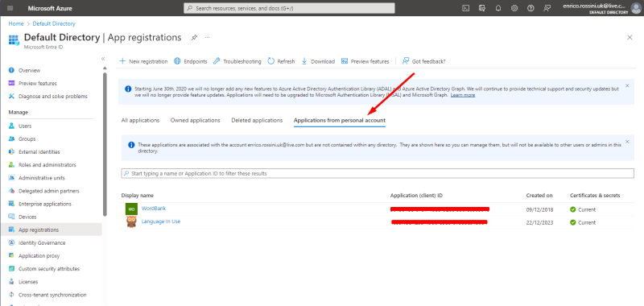Open the WordBank application link
644x306 pixels.
pyautogui.click(x=154, y=209)
